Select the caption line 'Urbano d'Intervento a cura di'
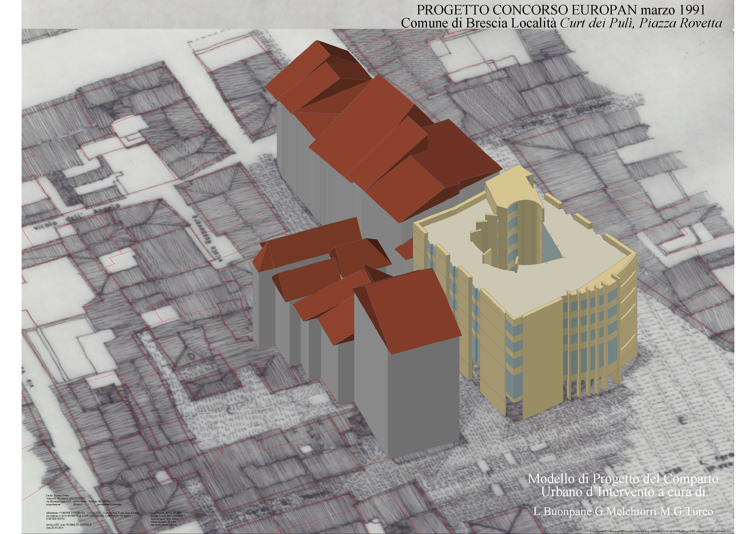The height and width of the screenshot is (534, 756). click(623, 492)
